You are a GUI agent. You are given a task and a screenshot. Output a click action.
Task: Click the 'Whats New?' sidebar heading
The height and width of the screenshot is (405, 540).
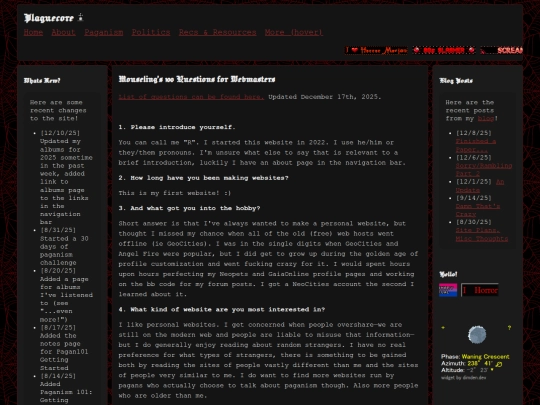[x=42, y=81]
